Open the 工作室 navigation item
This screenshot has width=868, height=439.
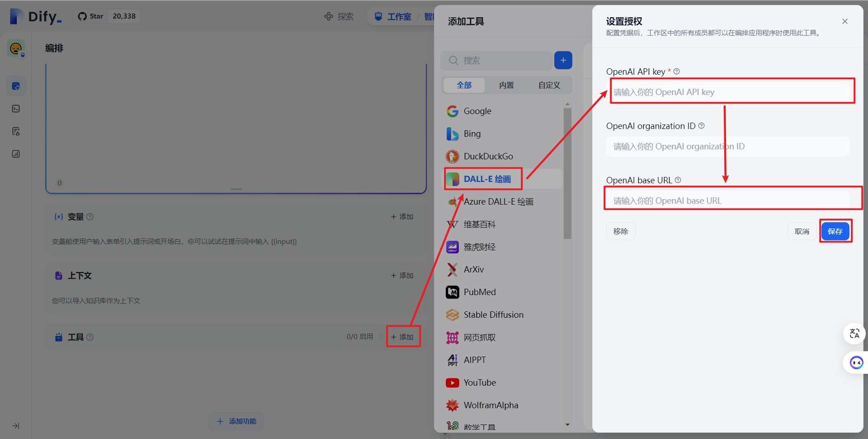click(x=393, y=17)
